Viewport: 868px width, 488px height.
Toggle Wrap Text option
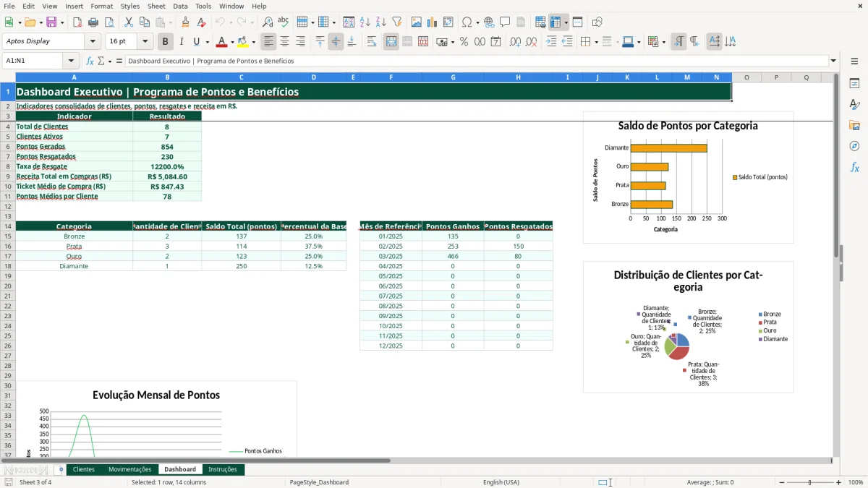click(372, 42)
